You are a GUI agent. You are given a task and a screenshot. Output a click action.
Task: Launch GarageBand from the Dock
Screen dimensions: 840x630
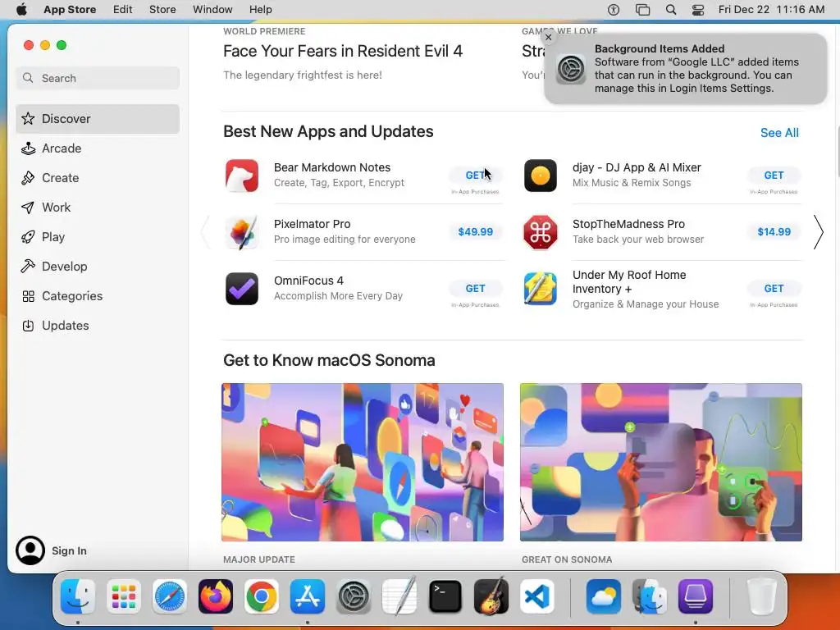point(491,596)
